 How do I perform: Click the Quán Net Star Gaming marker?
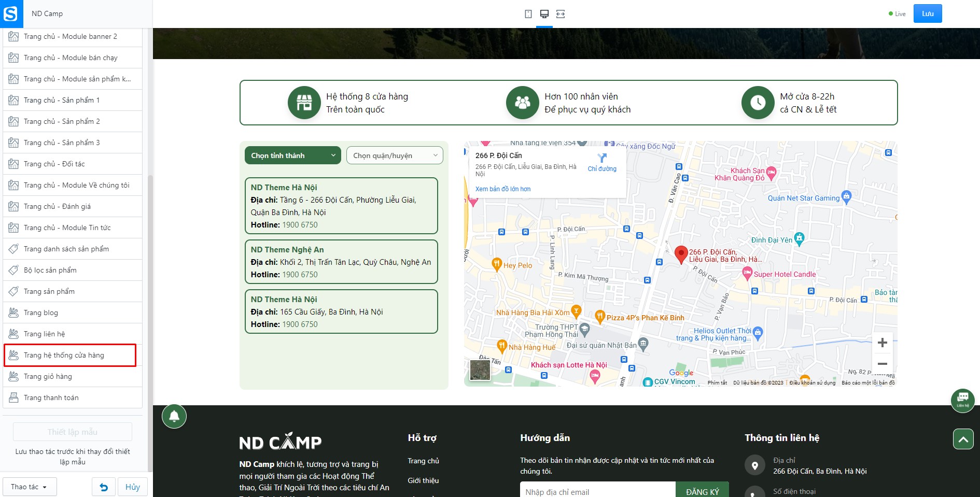847,197
